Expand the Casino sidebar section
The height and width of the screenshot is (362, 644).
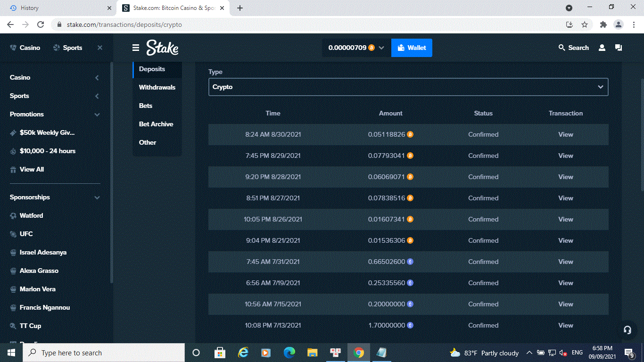pyautogui.click(x=97, y=78)
